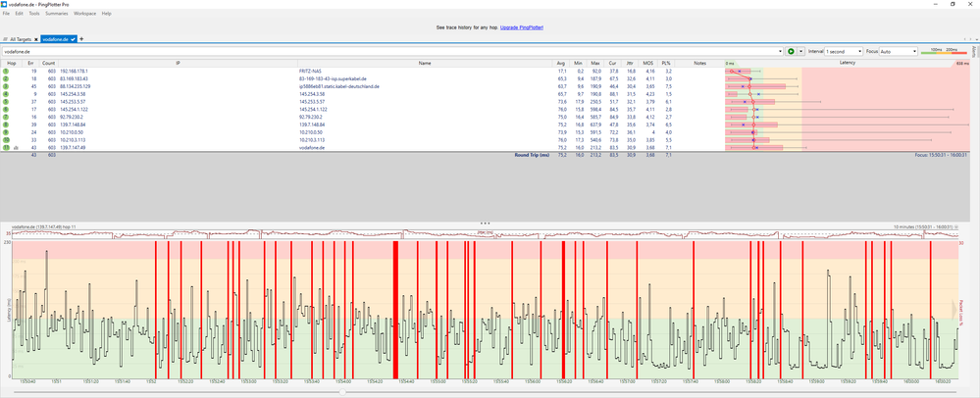The width and height of the screenshot is (980, 398).
Task: Add a new target tab
Action: [x=81, y=39]
